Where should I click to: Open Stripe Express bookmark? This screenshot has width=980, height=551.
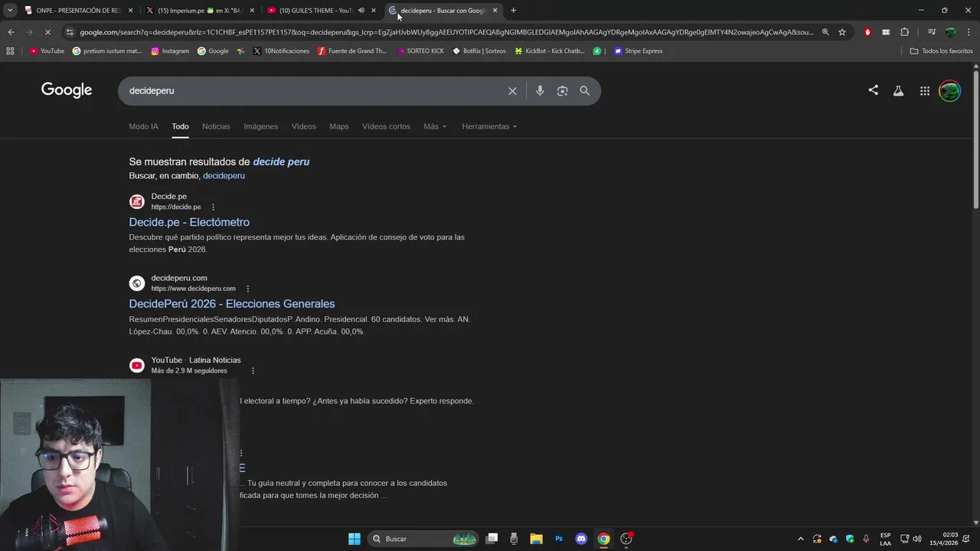638,51
